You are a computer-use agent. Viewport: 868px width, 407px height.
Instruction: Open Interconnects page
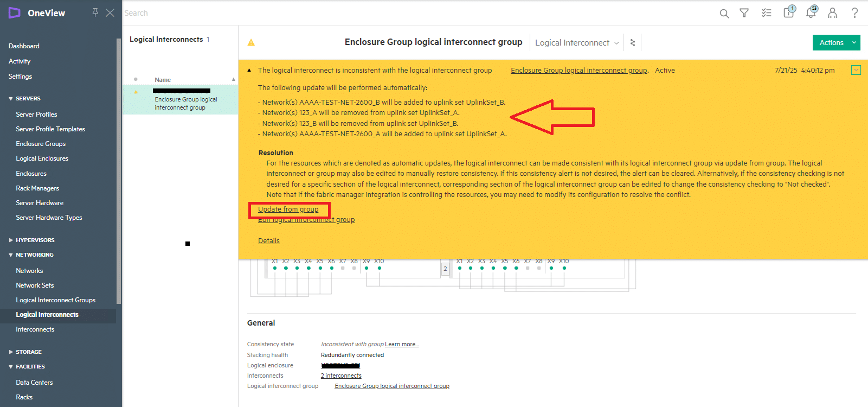pos(35,329)
